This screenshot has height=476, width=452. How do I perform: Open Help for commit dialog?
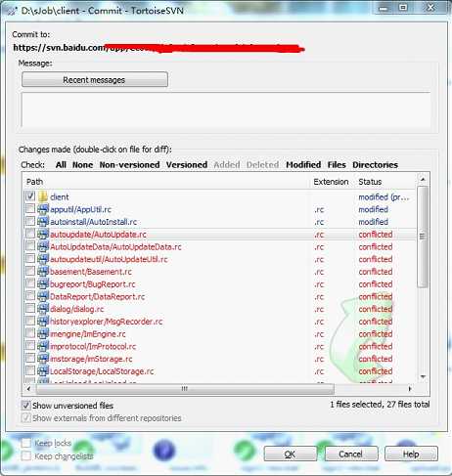(411, 454)
